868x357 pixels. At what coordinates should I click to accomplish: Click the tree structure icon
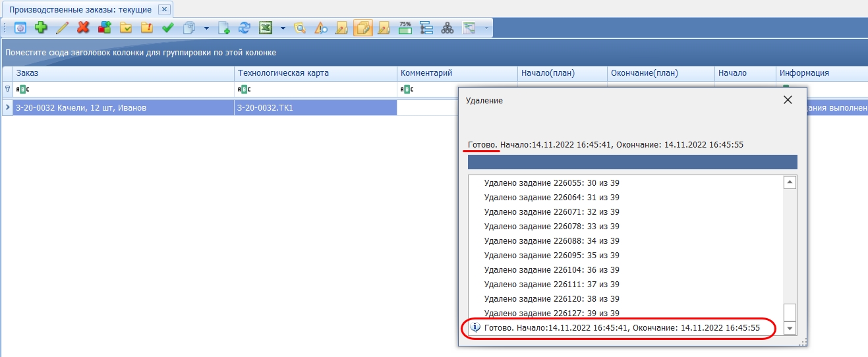click(426, 28)
